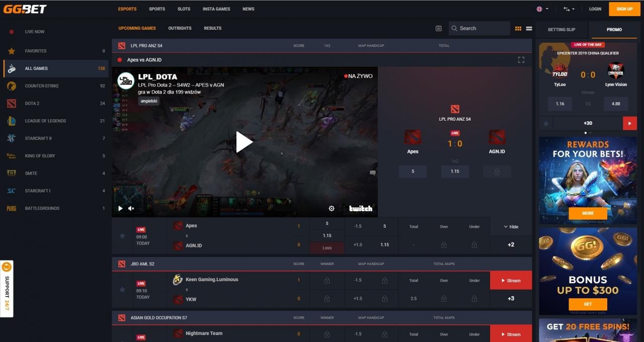Open the language flag dropdown
This screenshot has width=644, height=342.
click(x=542, y=9)
